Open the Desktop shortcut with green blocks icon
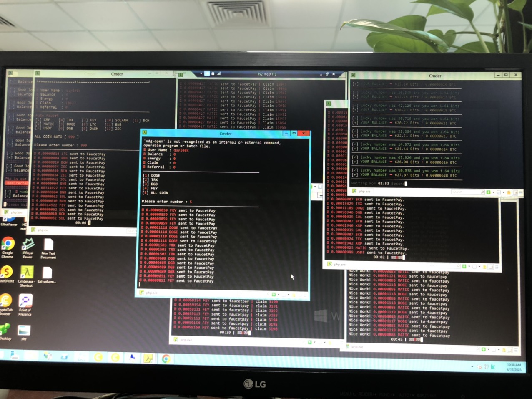Screen dimensions: 532x399 pos(5,332)
